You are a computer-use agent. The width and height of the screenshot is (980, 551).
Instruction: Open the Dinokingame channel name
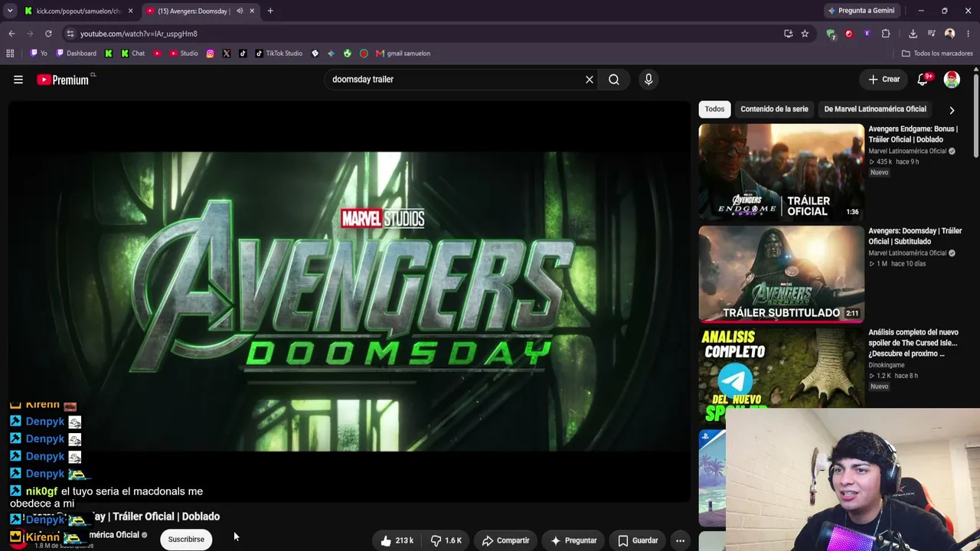tap(887, 365)
